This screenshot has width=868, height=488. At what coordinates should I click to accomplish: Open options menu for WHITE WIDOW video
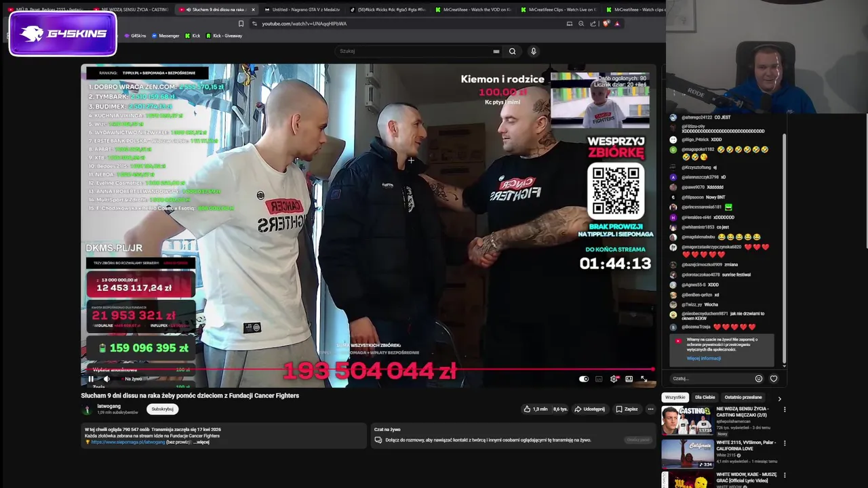(x=785, y=476)
